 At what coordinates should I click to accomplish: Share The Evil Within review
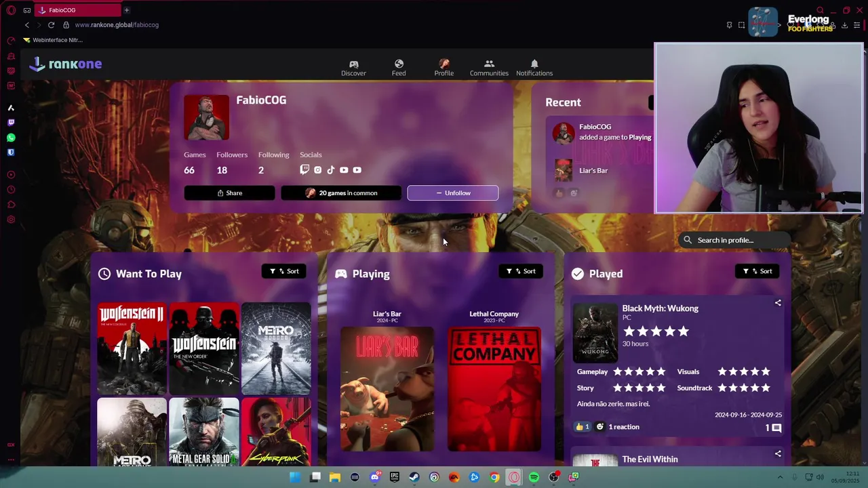pos(778,453)
